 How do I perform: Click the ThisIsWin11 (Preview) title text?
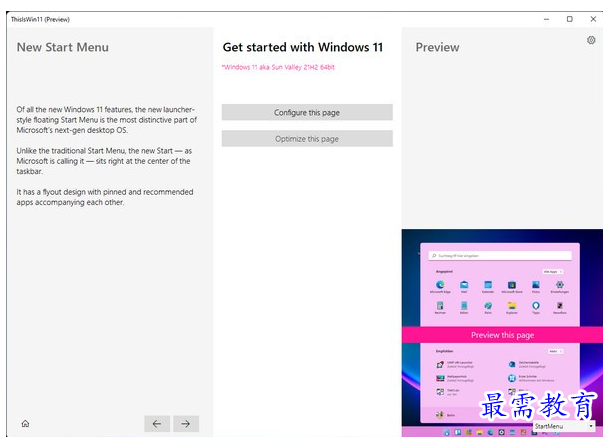[40, 19]
